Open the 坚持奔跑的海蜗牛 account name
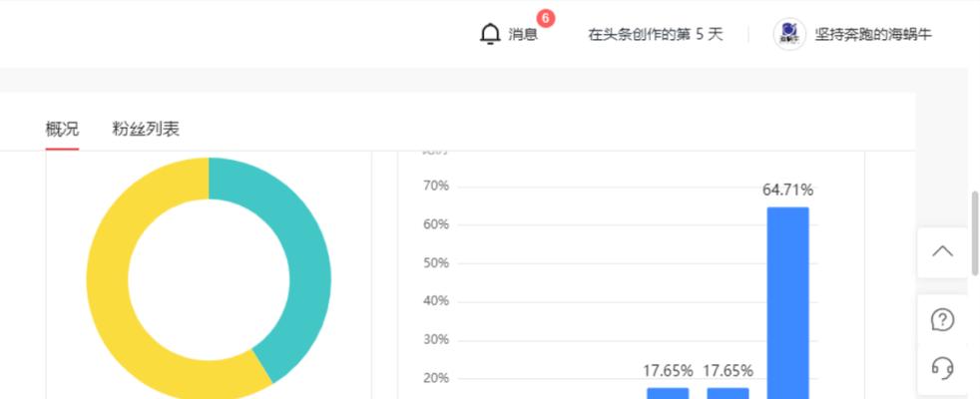 click(872, 34)
